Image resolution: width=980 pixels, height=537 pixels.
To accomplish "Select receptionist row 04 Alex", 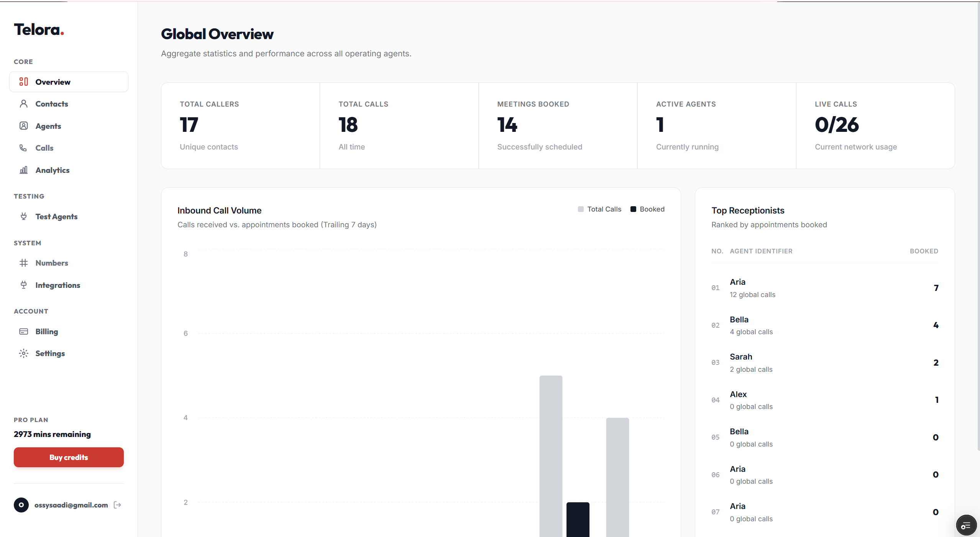I will [825, 400].
